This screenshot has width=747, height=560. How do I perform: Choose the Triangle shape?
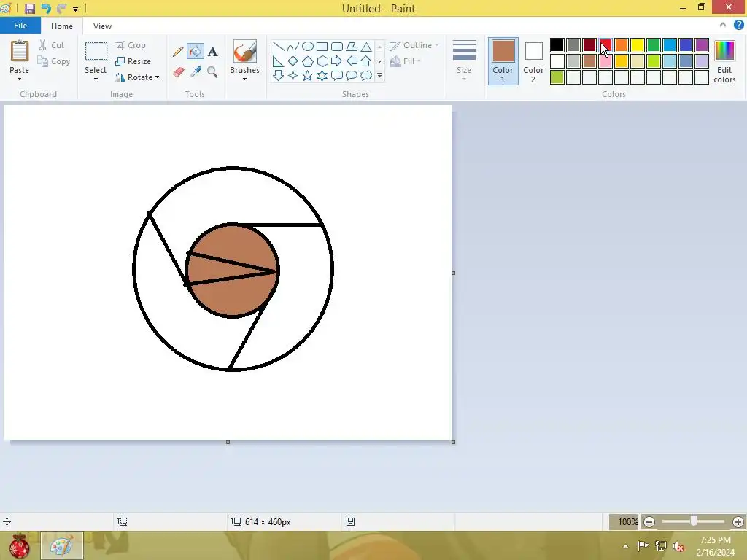click(x=366, y=47)
